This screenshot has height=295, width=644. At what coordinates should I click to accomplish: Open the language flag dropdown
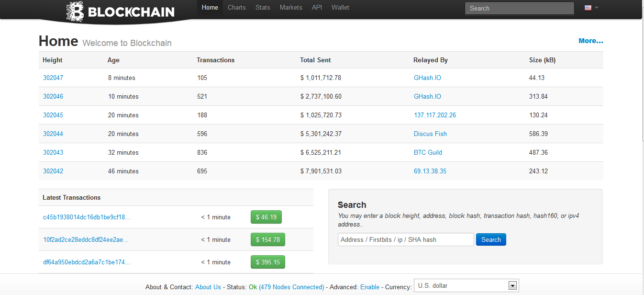pos(591,8)
